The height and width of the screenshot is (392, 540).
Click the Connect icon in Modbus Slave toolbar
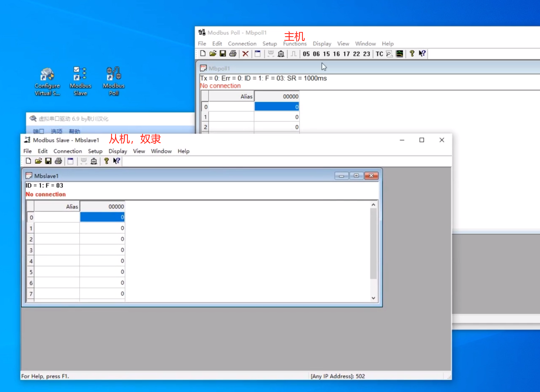(x=84, y=161)
